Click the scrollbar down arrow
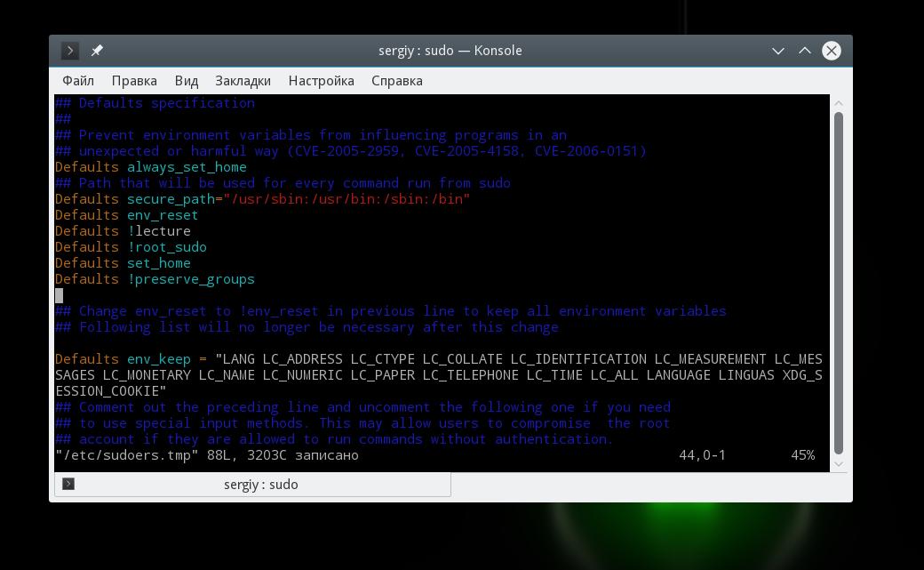This screenshot has height=570, width=924. point(839,464)
